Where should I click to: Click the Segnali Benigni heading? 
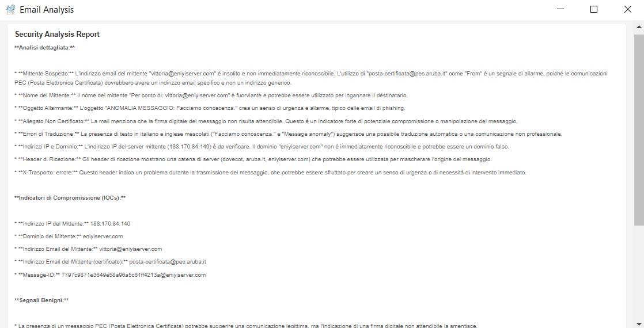(x=41, y=300)
